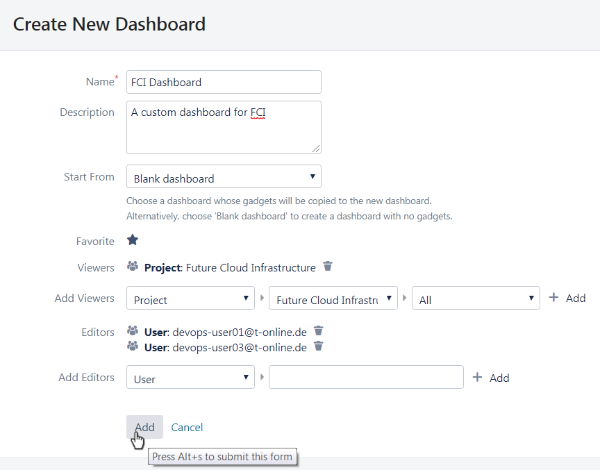The height and width of the screenshot is (470, 600).
Task: Delete the Future Cloud Infrastructure viewer
Action: tap(327, 267)
